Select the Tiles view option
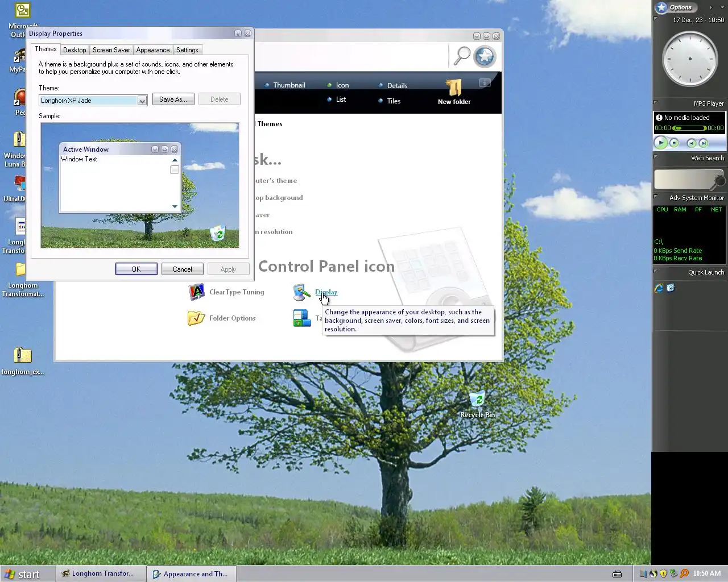Image resolution: width=728 pixels, height=582 pixels. [390, 101]
